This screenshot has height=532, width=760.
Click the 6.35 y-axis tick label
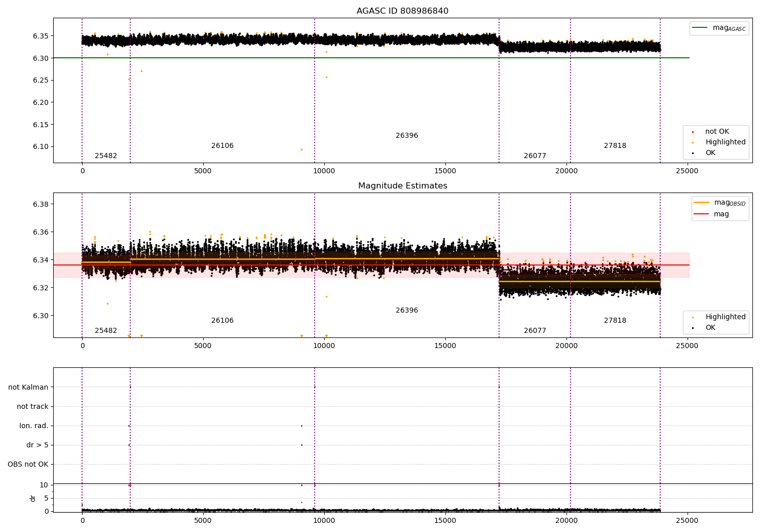(41, 36)
